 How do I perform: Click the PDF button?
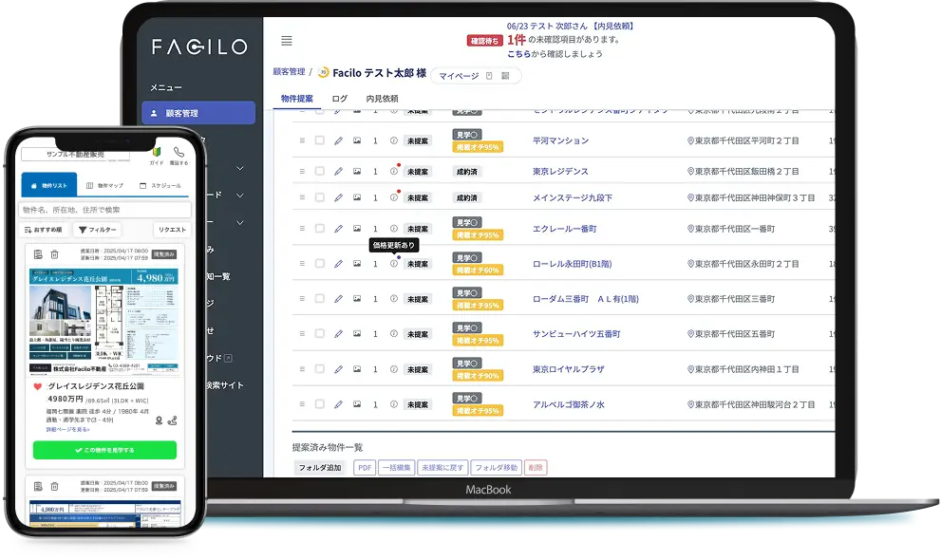[365, 468]
